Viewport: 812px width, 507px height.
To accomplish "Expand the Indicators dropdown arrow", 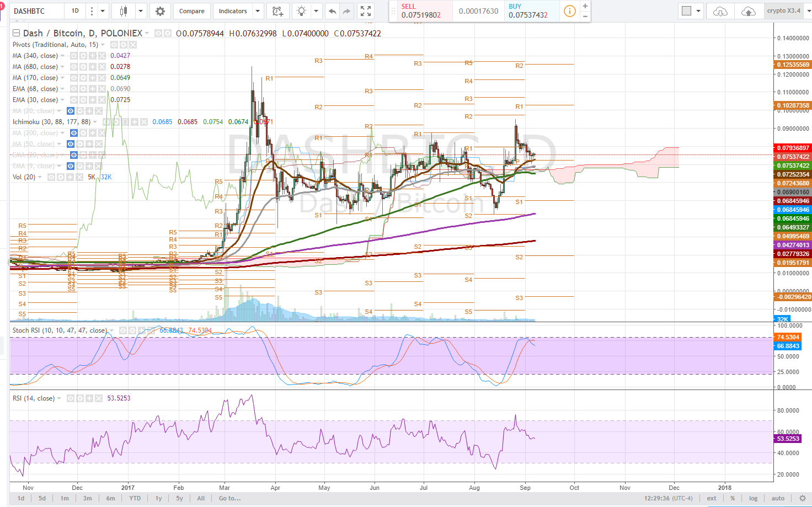I will pos(258,11).
